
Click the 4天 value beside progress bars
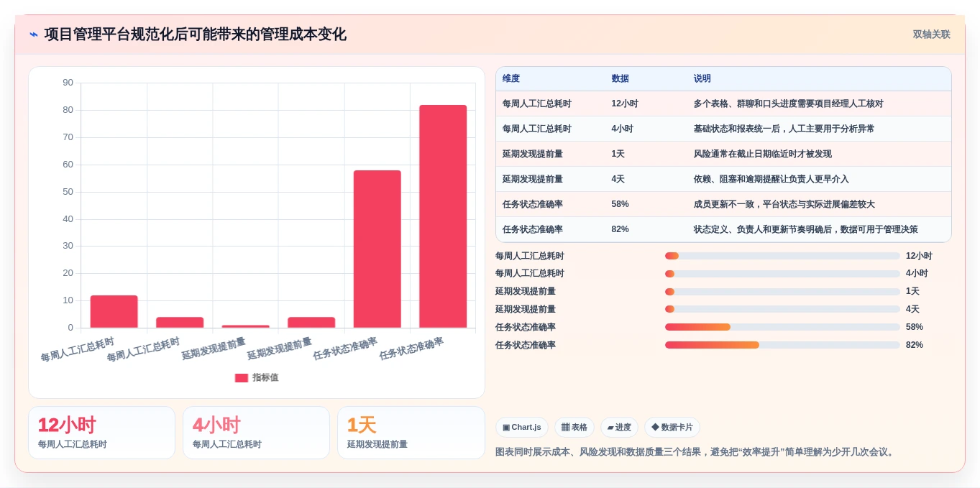[912, 309]
